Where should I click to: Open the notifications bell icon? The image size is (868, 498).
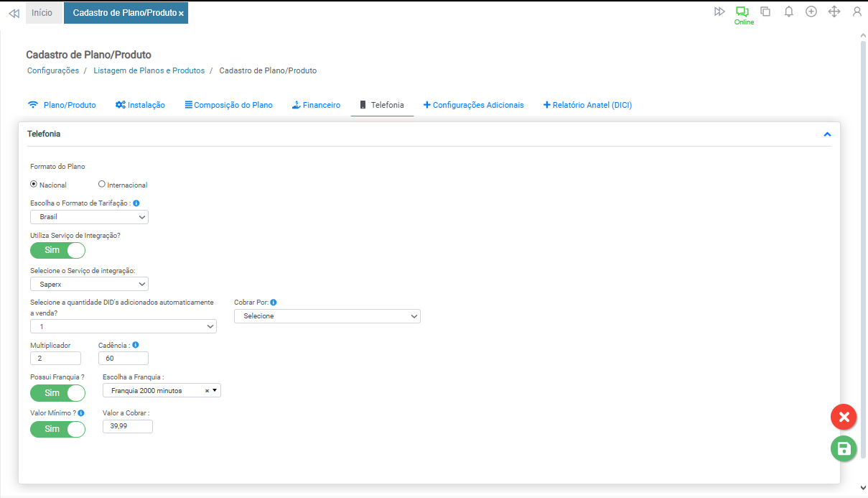tap(788, 11)
